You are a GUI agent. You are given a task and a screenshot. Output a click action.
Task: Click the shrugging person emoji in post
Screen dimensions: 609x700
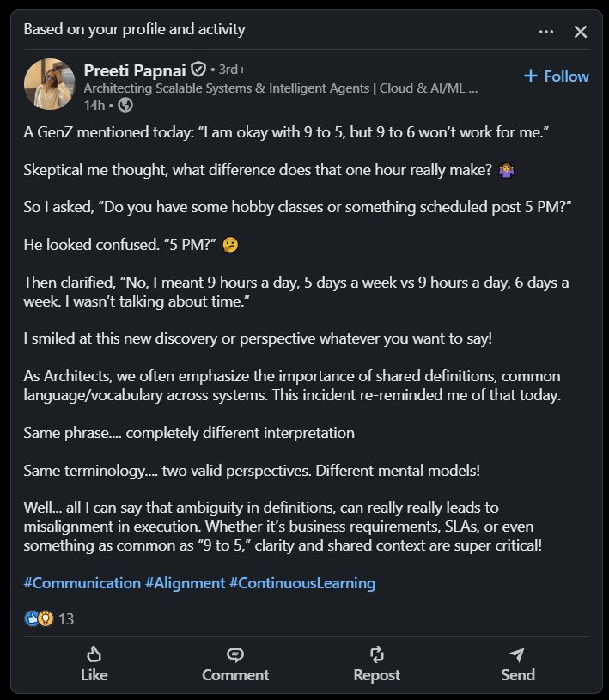pos(507,170)
